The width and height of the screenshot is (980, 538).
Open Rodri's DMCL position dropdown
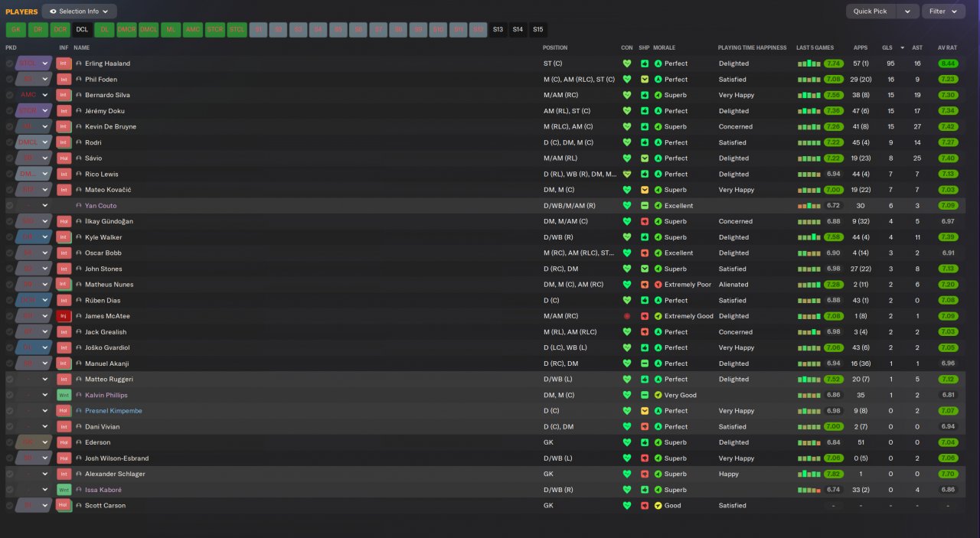click(34, 142)
